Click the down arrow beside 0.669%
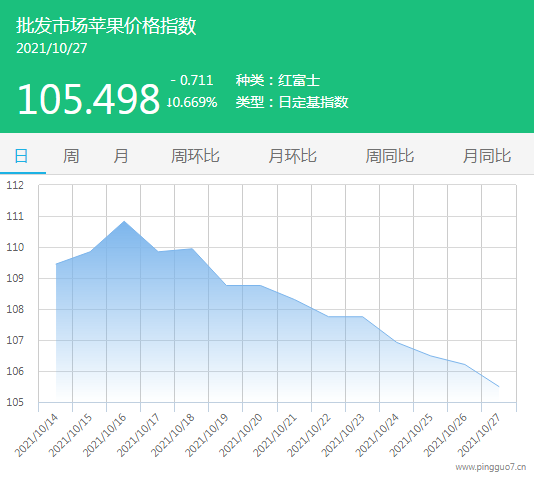 (x=169, y=102)
